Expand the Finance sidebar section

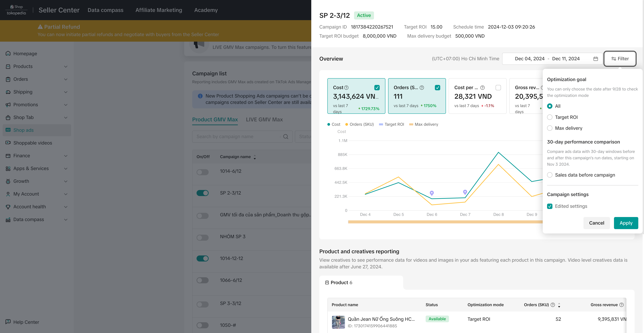point(66,156)
